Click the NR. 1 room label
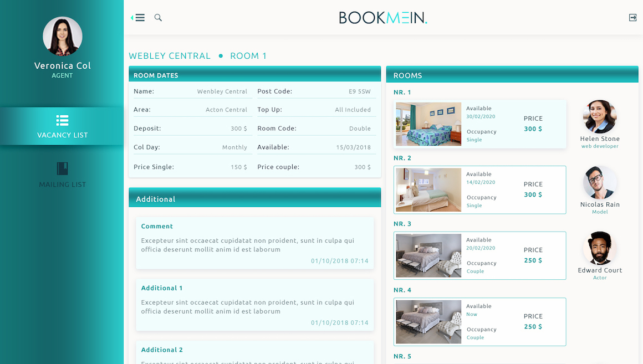The image size is (643, 364). [x=402, y=92]
